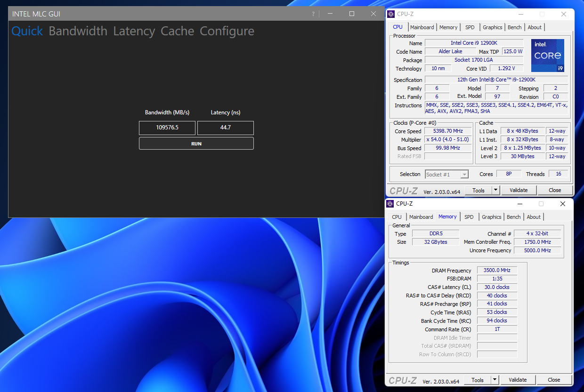Viewport: 584px width, 392px height.
Task: Expand Tools dropdown arrow in upper CPU-Z window
Action: point(495,191)
